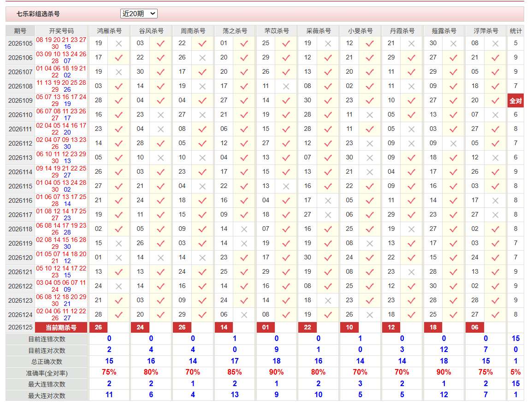Screen dimensions: 532x405
Task: Click the cross mark for 丹霞杀号 in row 2026111
Action: (x=412, y=129)
